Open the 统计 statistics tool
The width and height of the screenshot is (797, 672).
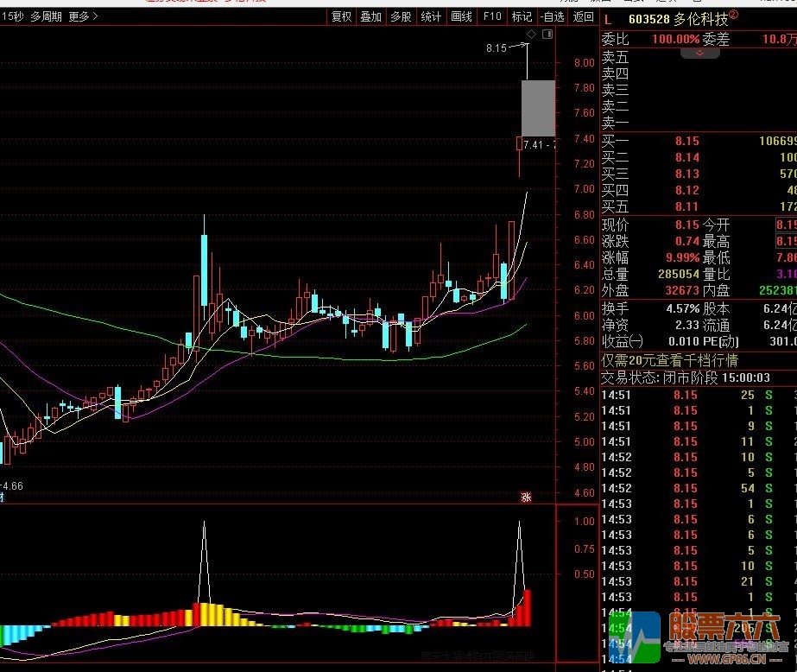tap(431, 16)
